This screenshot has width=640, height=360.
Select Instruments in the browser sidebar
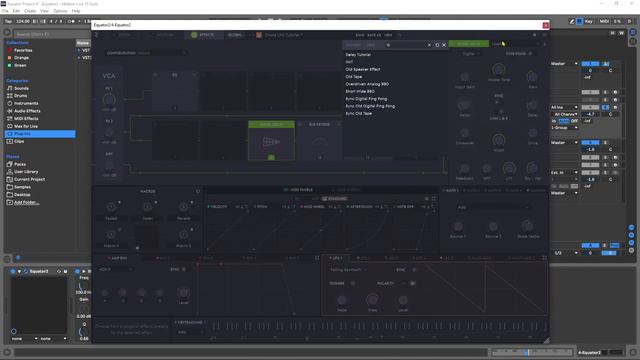pyautogui.click(x=26, y=103)
